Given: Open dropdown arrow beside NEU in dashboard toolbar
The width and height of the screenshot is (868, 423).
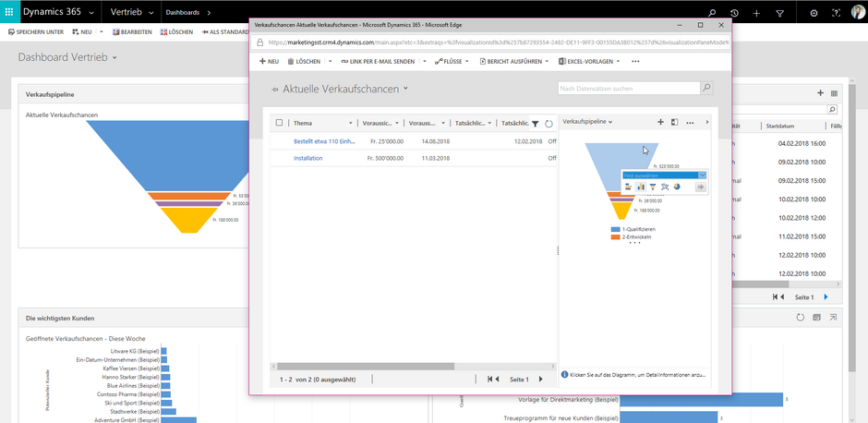Looking at the screenshot, I should pos(102,32).
